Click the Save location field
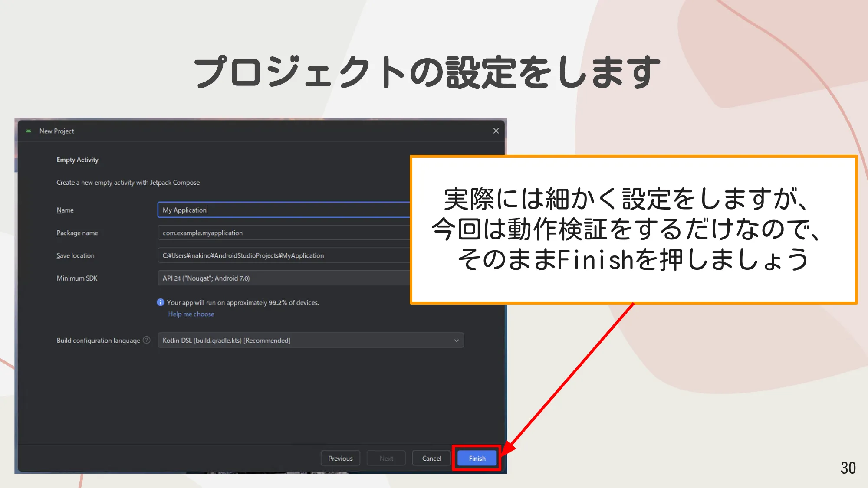The height and width of the screenshot is (488, 868). [284, 255]
